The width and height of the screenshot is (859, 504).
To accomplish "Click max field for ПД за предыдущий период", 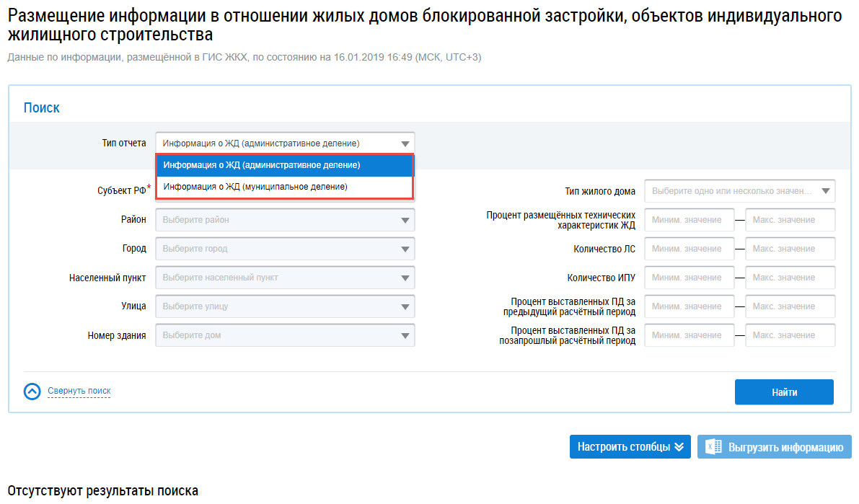I will (x=790, y=306).
